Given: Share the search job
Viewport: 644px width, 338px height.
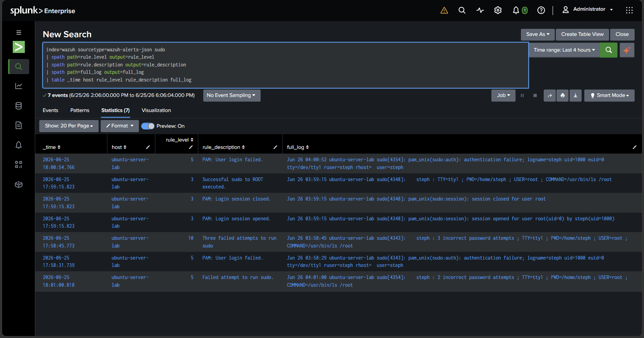Looking at the screenshot, I should 550,96.
